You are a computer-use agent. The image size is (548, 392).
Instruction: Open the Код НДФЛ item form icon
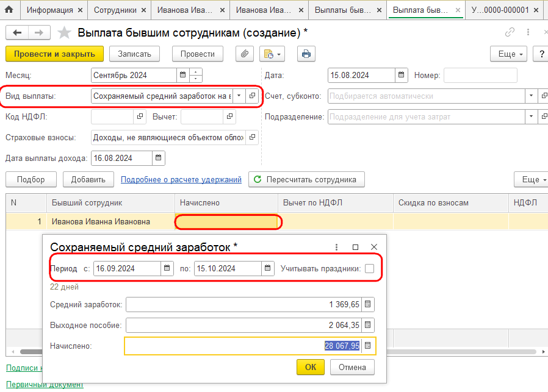[140, 116]
